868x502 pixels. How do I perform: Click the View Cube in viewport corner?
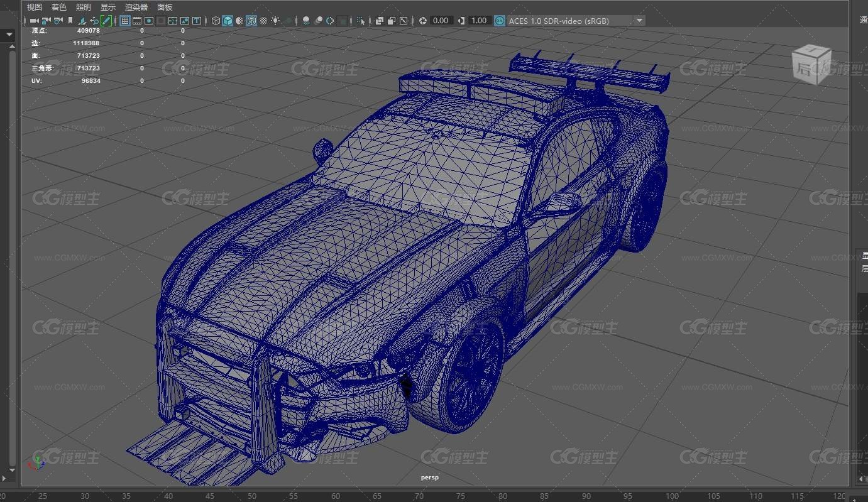pyautogui.click(x=811, y=65)
